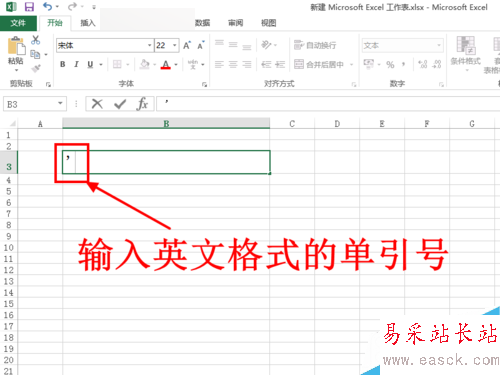Open the 文本 number format dropdown
Viewport: 500px width, 375px height.
point(439,45)
